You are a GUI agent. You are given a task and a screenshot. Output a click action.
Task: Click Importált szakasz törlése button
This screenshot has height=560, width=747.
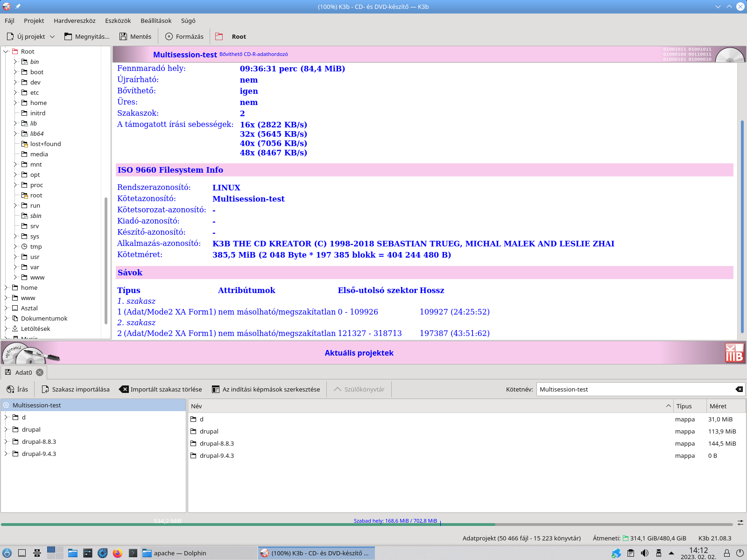point(161,389)
